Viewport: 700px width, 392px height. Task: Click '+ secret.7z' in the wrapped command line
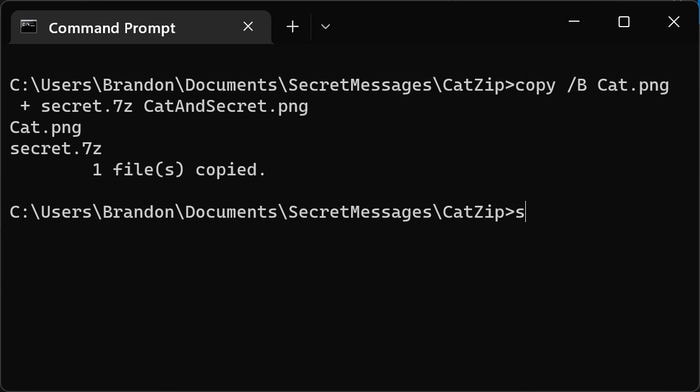[76, 107]
